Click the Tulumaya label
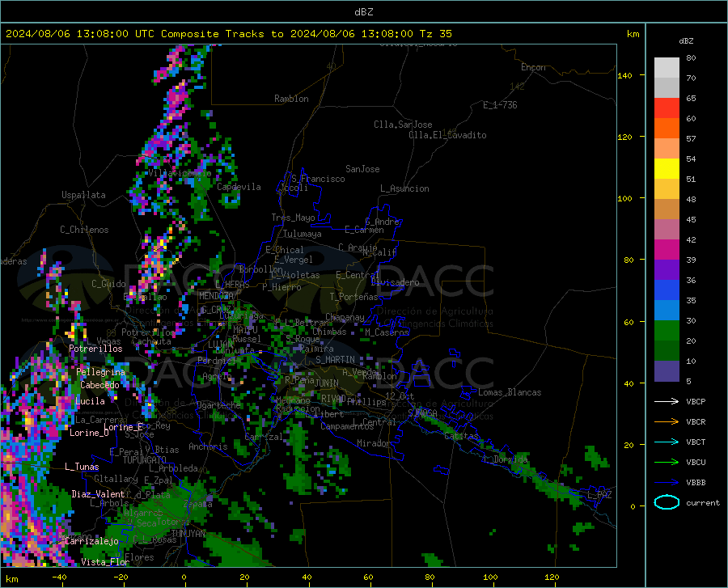 tap(303, 234)
